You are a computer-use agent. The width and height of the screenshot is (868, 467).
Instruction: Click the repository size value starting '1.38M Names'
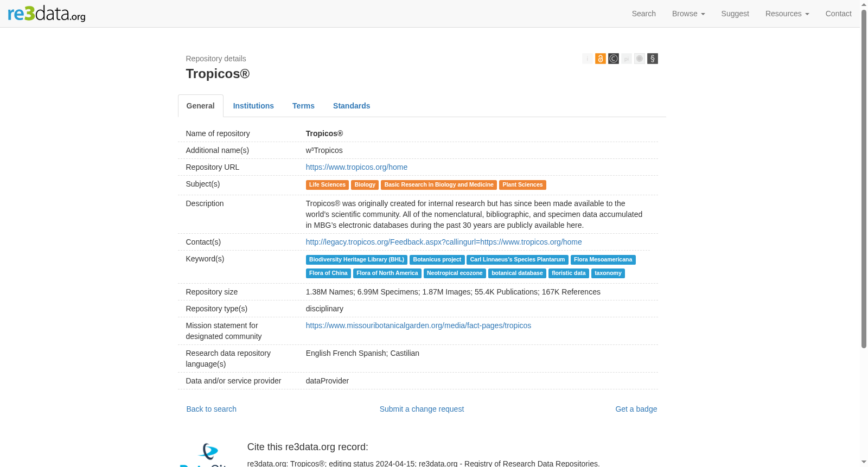point(453,292)
